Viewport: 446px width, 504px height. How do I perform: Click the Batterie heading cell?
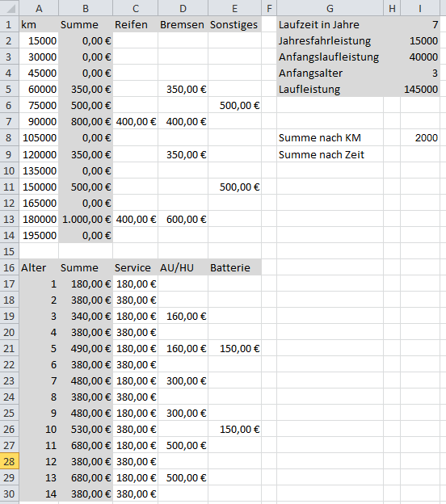[x=235, y=267]
